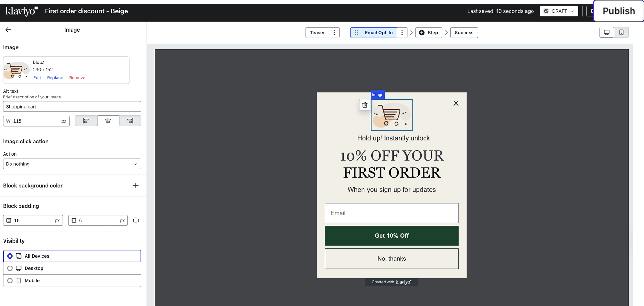Click the separate padding sides icon
644x306 pixels.
(136, 220)
